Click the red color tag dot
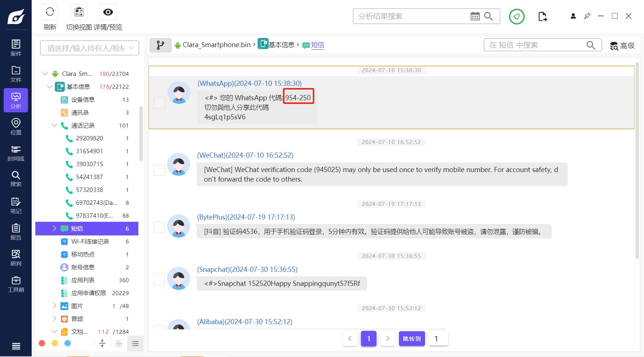The image size is (644, 357). tap(42, 343)
